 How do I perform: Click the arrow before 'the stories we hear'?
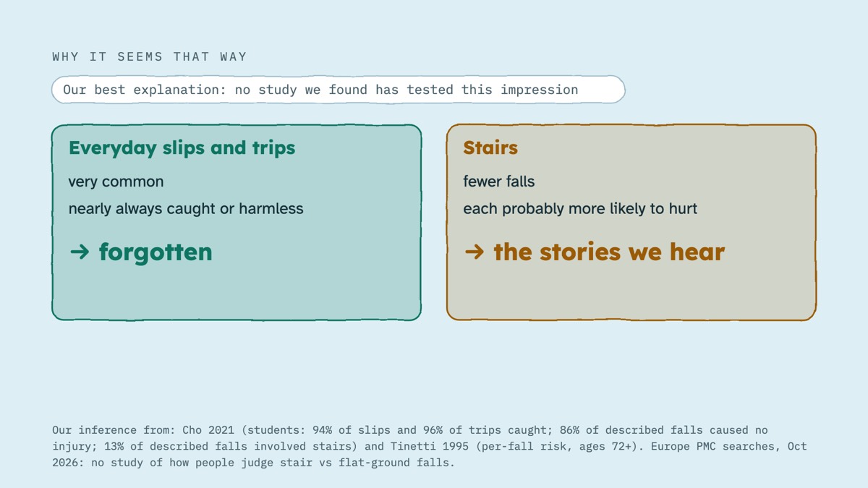coord(474,252)
